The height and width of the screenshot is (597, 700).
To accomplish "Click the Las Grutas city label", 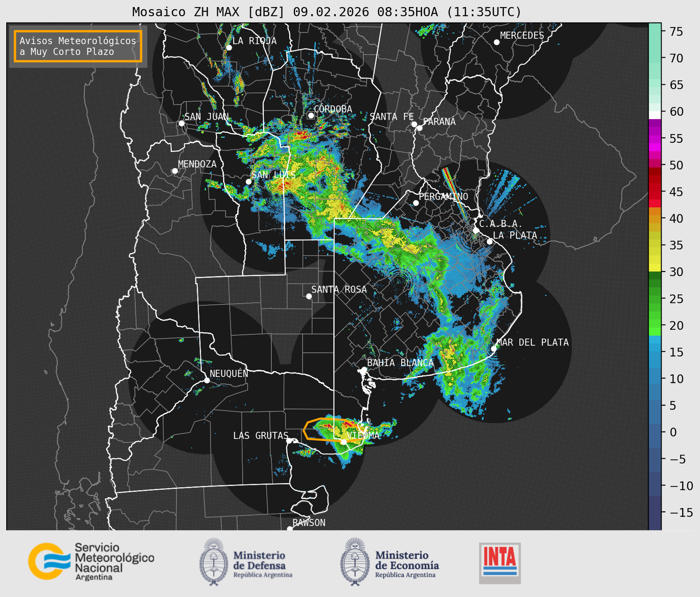I will tap(260, 436).
